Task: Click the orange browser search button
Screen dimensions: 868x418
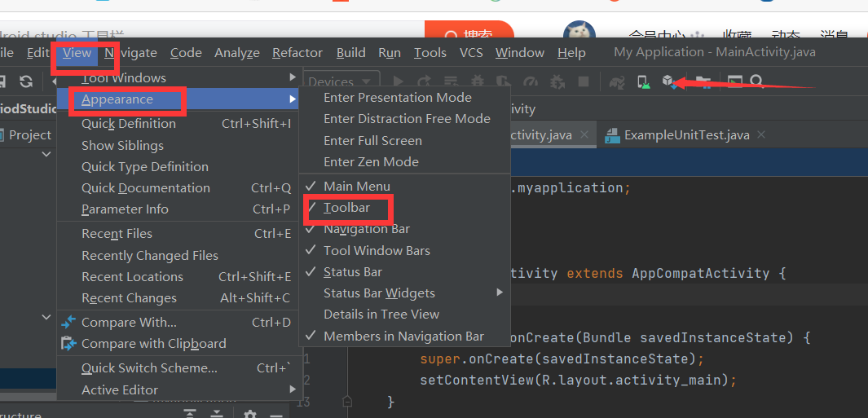Action: click(x=469, y=30)
